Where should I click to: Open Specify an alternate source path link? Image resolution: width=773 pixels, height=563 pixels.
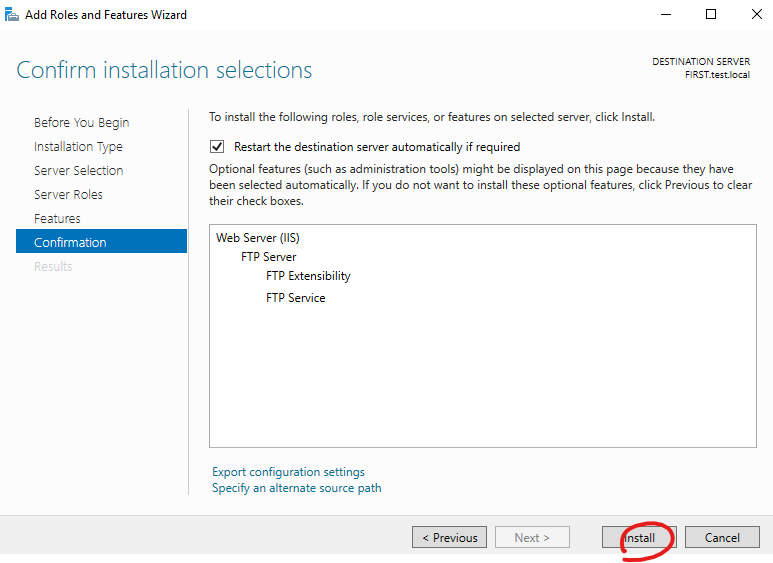click(x=297, y=488)
